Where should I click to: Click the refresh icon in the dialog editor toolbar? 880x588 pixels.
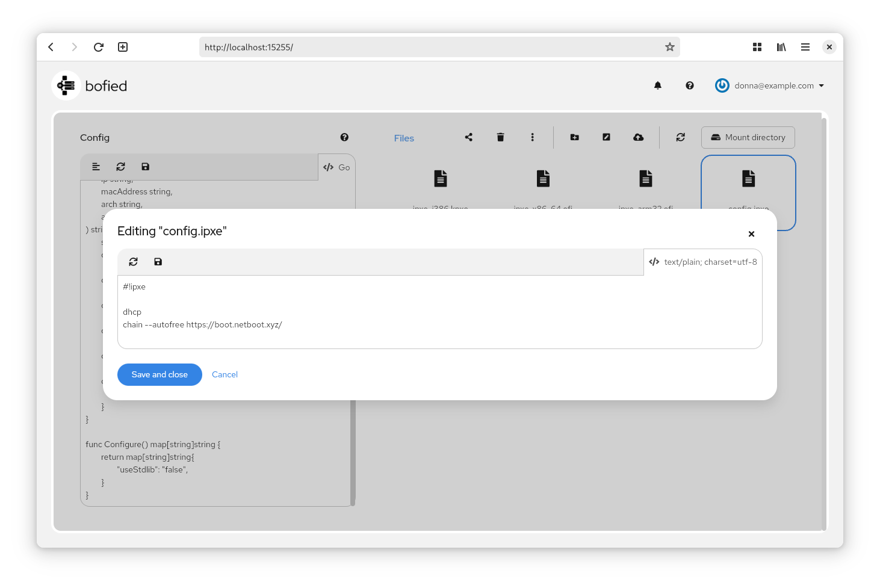coord(133,262)
